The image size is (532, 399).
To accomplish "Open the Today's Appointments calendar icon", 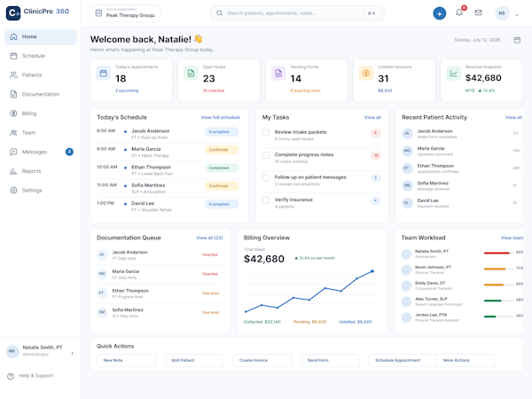I will pos(104,74).
